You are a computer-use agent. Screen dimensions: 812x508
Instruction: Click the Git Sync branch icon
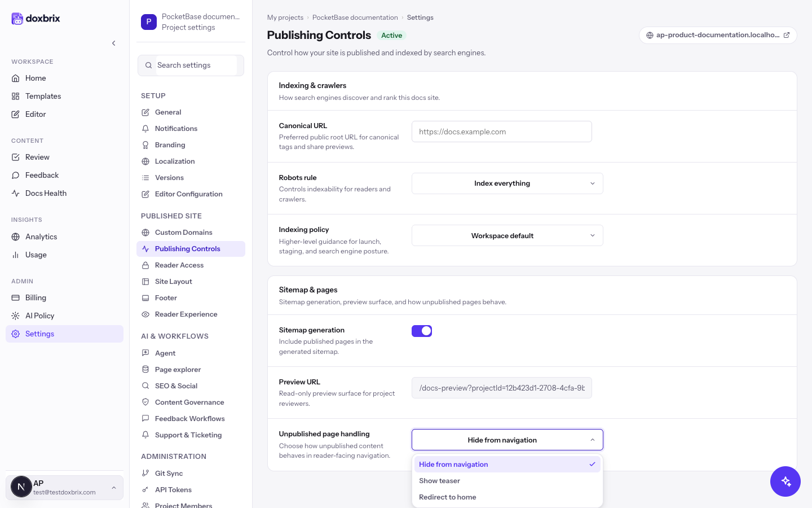145,474
